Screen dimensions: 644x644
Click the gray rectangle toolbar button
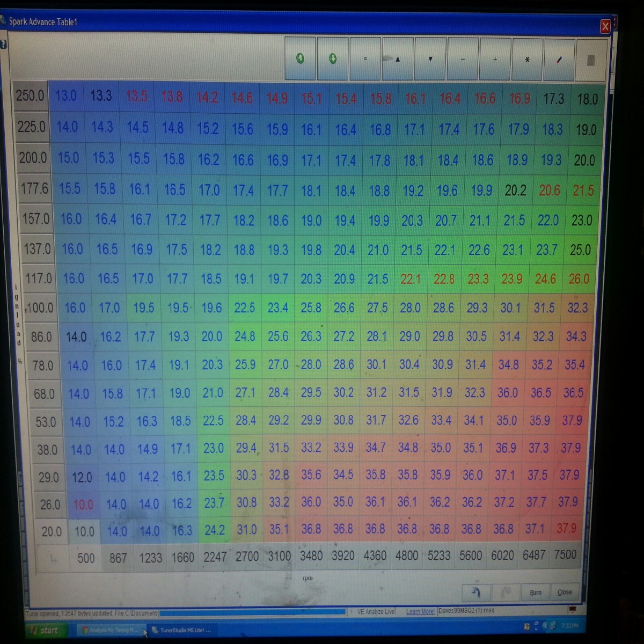point(591,60)
